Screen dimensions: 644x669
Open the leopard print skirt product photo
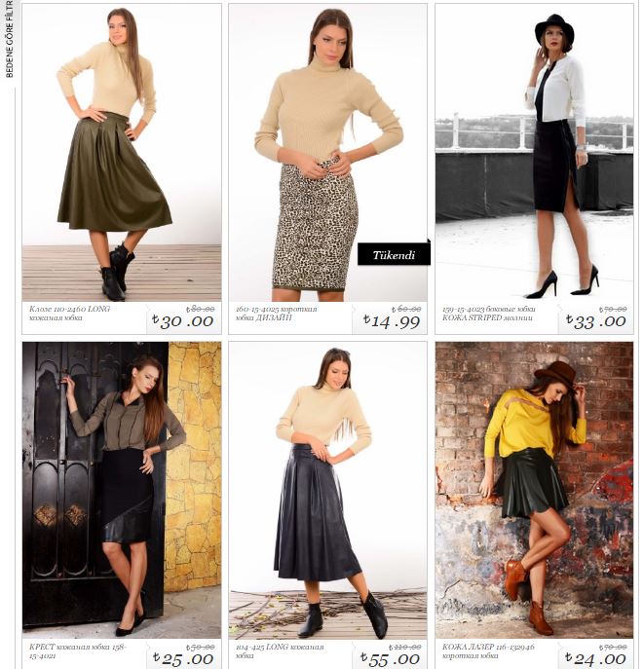click(327, 153)
